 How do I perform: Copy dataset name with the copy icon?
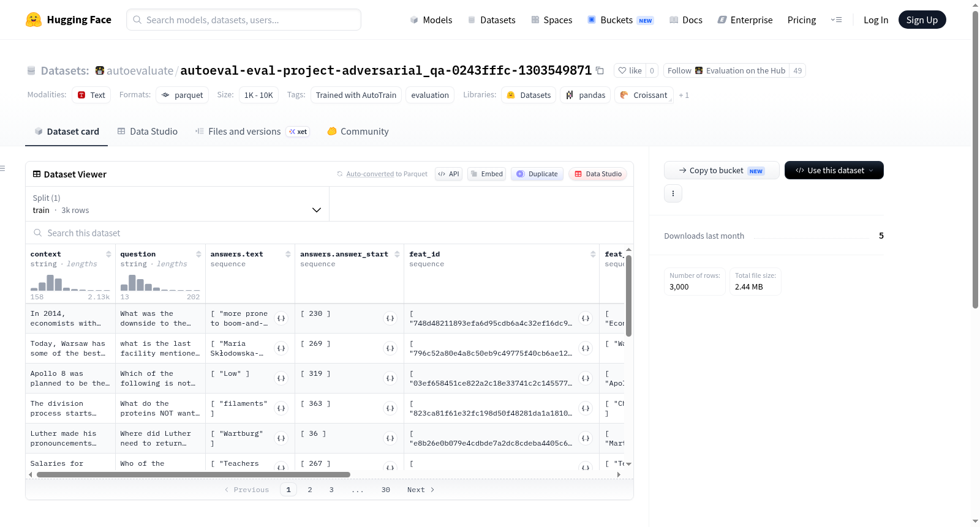tap(600, 71)
